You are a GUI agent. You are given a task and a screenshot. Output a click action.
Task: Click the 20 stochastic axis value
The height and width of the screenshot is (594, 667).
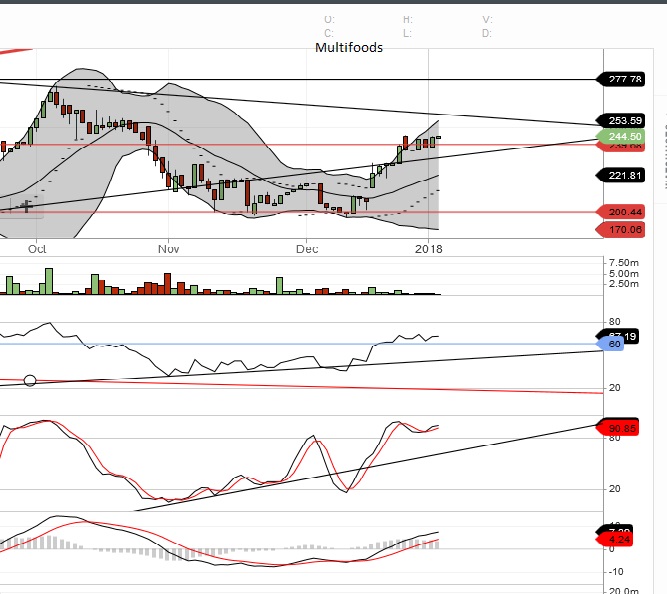(x=614, y=488)
